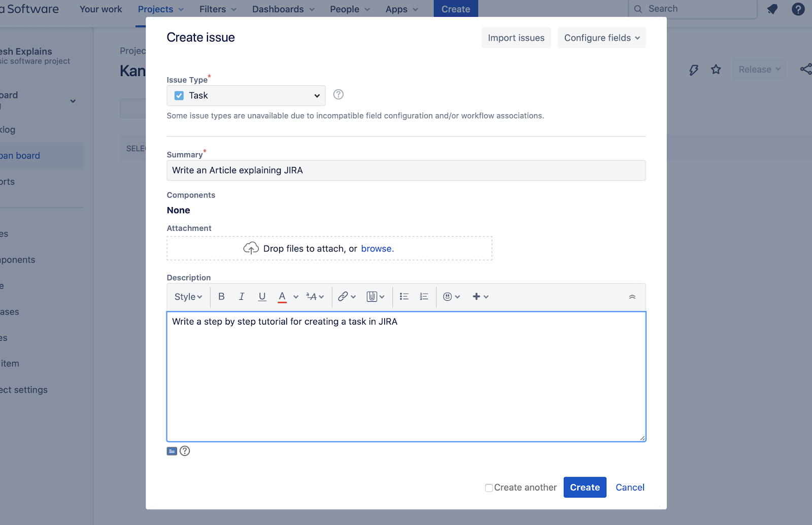This screenshot has width=812, height=525.
Task: Click the automation lightning bolt icon
Action: (x=694, y=69)
